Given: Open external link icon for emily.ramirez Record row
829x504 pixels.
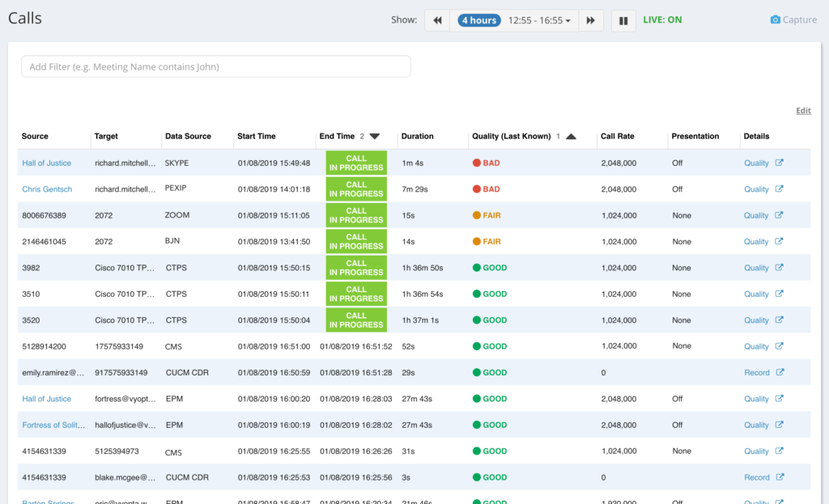Looking at the screenshot, I should 780,372.
